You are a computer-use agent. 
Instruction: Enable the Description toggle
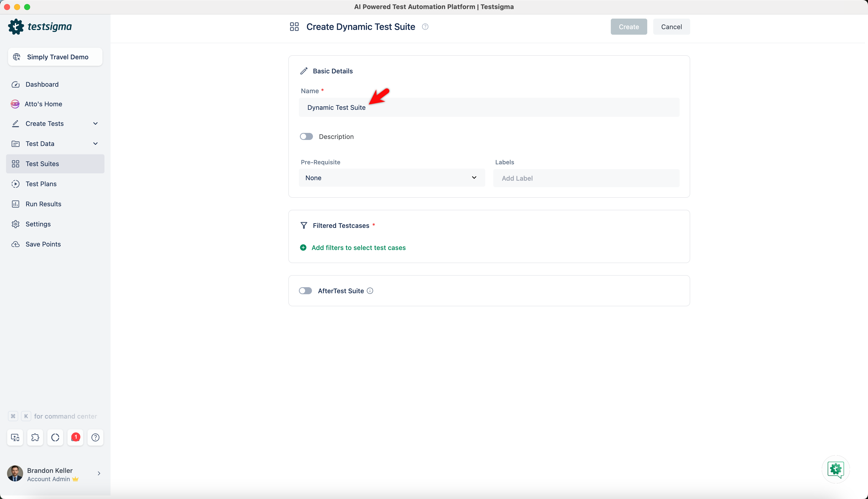(306, 136)
